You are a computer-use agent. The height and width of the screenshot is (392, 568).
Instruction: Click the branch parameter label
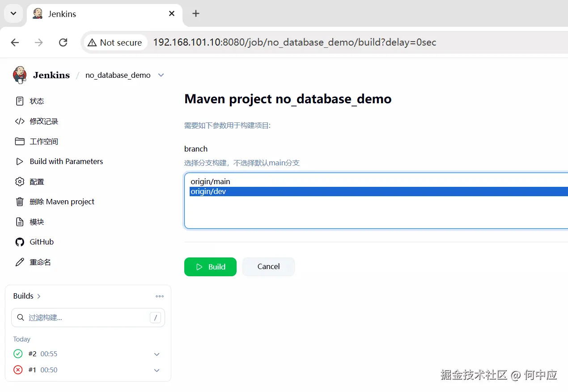[x=196, y=149]
